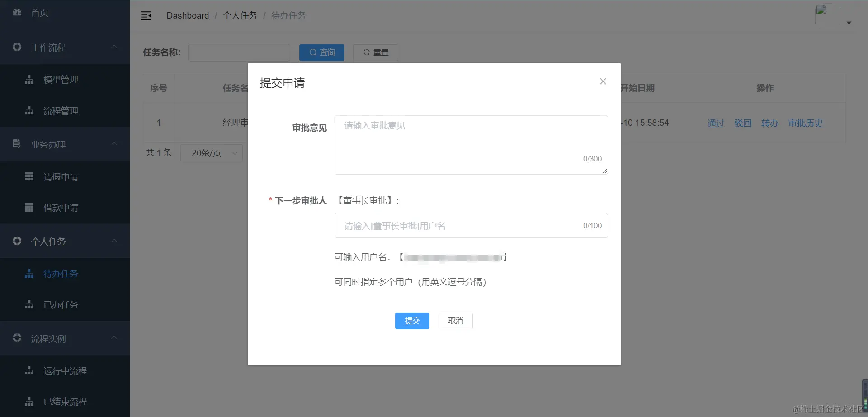Go to 请假申请 menu item
The width and height of the screenshot is (868, 417).
(x=65, y=177)
